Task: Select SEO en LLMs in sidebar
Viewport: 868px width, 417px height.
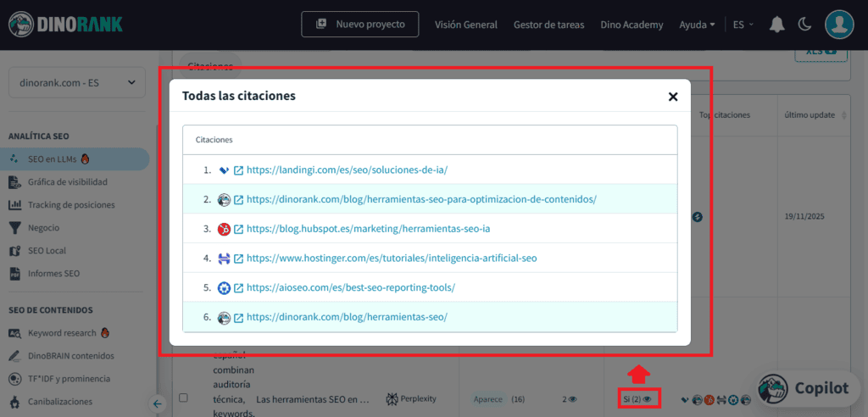Action: pyautogui.click(x=75, y=159)
